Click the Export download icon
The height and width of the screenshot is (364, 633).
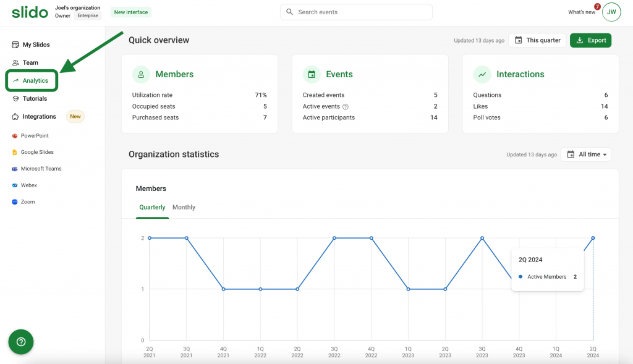coord(580,40)
